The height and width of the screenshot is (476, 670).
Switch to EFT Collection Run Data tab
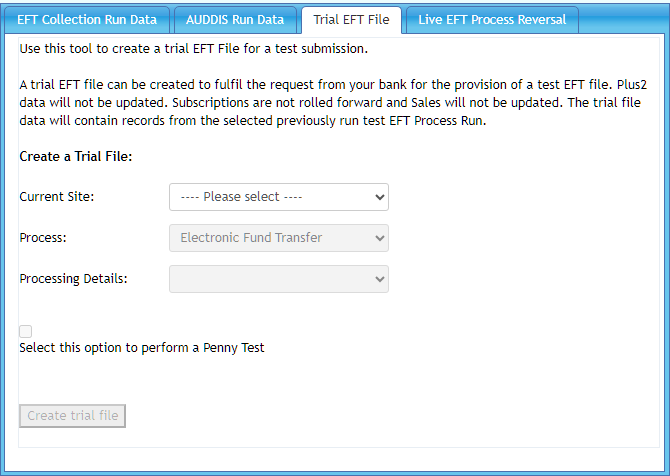(87, 20)
